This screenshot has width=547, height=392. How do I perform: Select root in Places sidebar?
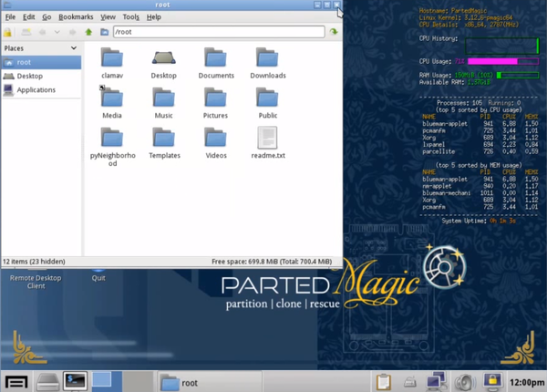[41, 62]
